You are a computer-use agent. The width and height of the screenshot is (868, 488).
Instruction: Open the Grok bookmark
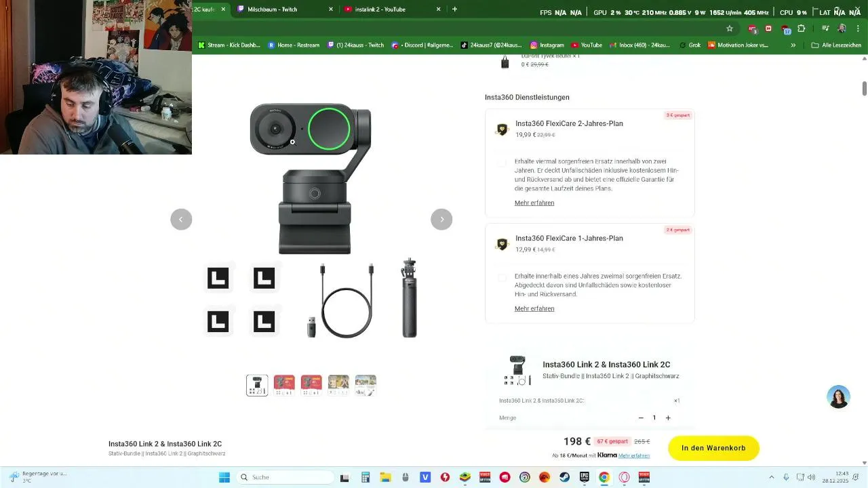click(x=689, y=45)
